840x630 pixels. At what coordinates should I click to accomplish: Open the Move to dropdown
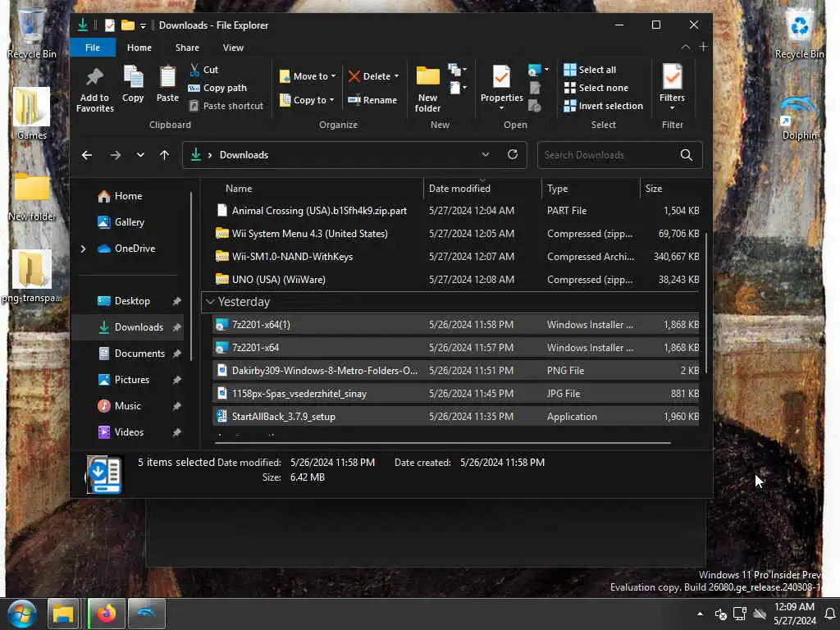308,76
